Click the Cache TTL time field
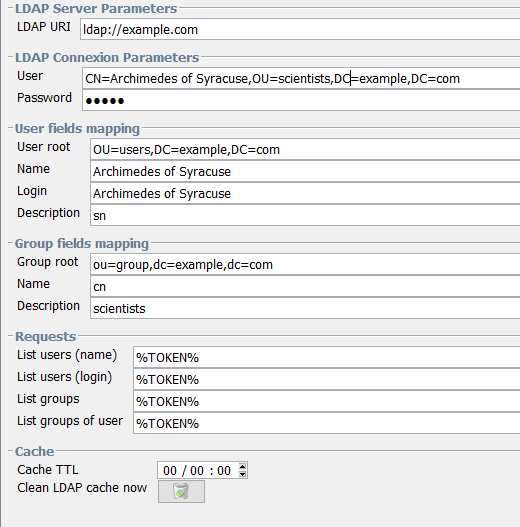The image size is (520, 527). pyautogui.click(x=198, y=470)
